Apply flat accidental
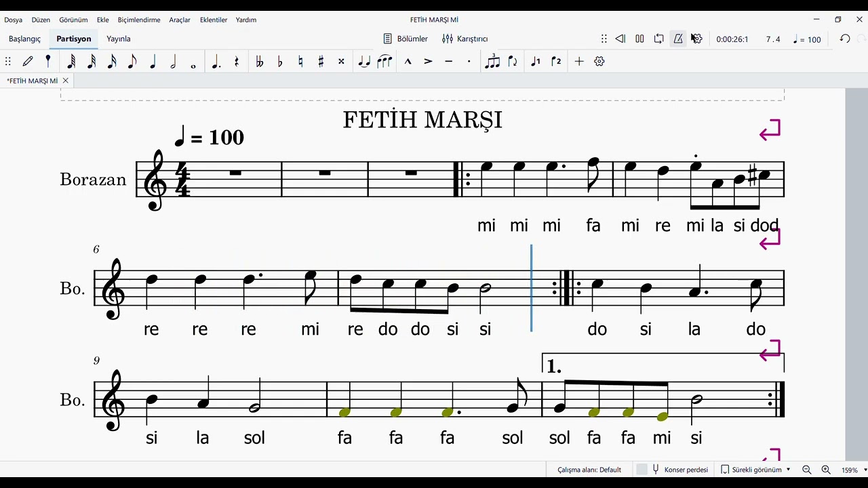Viewport: 868px width, 488px height. point(280,62)
